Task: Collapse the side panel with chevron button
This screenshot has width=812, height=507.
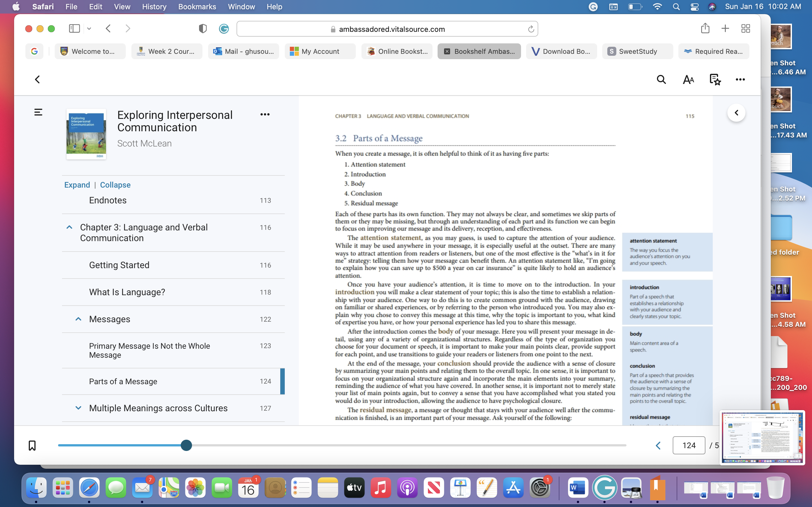Action: point(736,113)
